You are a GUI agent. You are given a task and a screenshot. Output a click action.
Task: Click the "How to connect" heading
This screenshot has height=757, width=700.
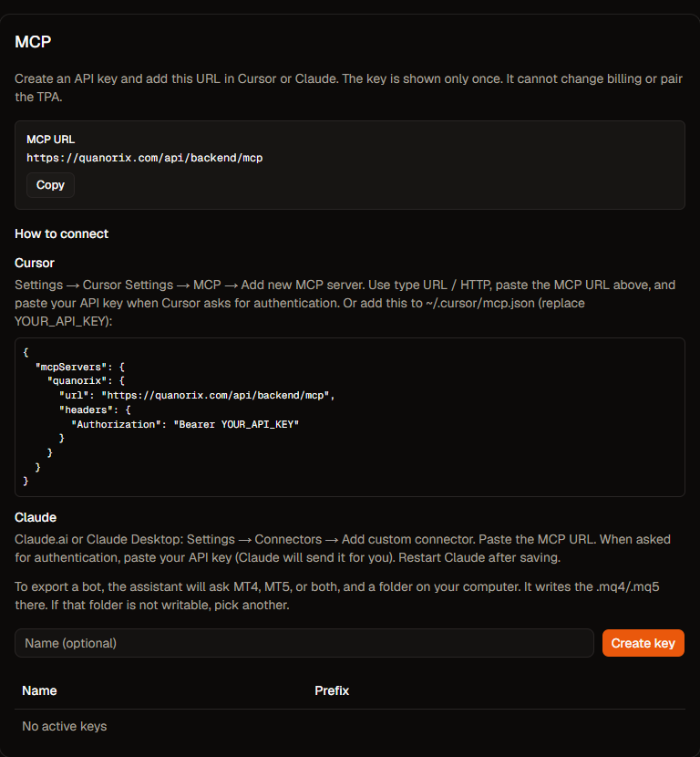62,233
